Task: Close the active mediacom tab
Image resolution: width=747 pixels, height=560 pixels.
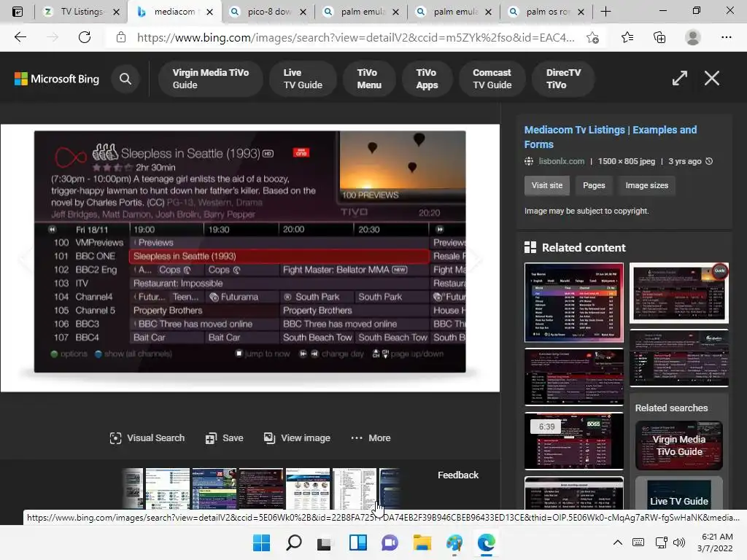Action: point(209,12)
